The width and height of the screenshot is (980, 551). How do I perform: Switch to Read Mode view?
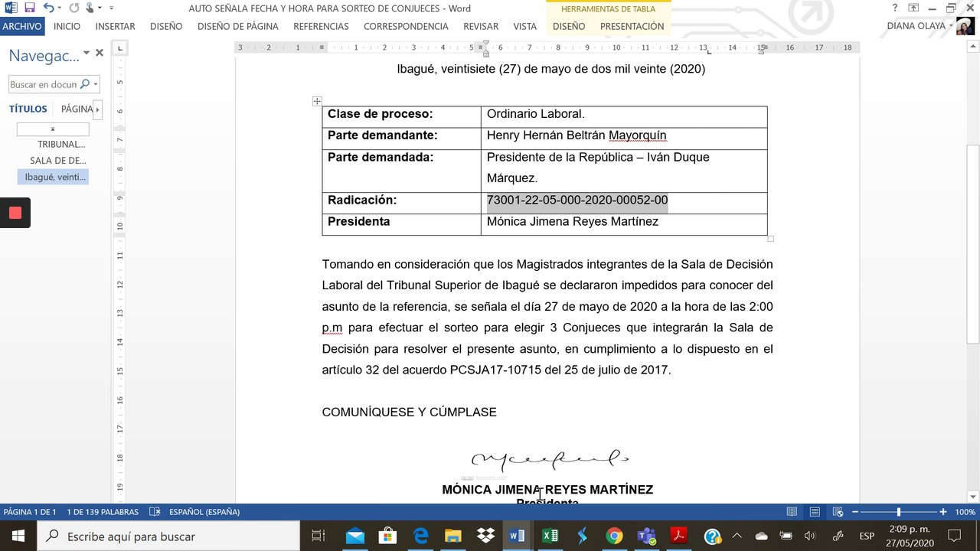point(792,512)
